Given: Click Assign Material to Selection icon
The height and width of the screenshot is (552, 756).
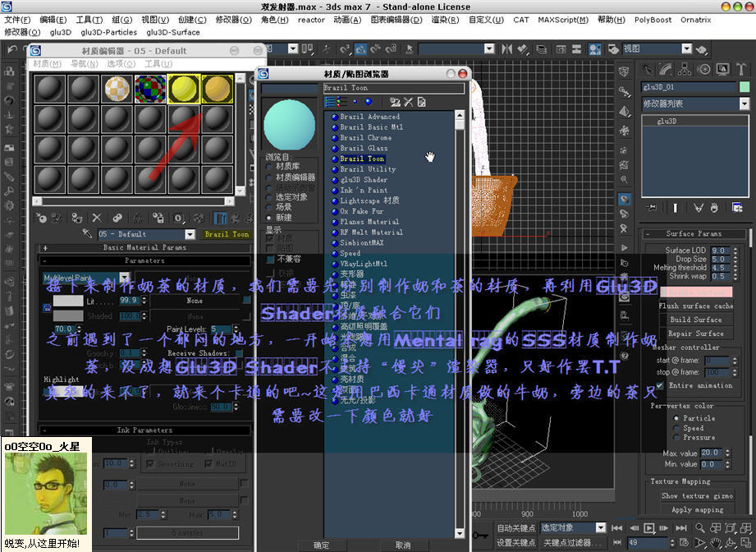Looking at the screenshot, I should (x=76, y=218).
